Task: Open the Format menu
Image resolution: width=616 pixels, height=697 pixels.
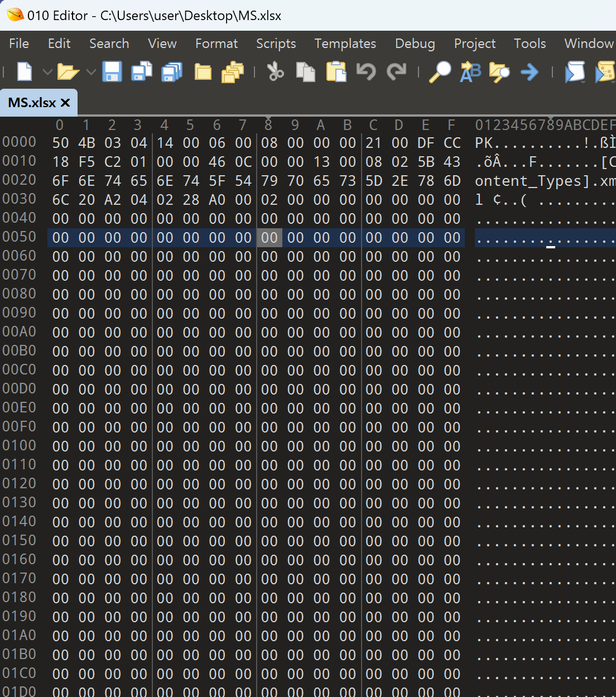Action: click(x=216, y=44)
